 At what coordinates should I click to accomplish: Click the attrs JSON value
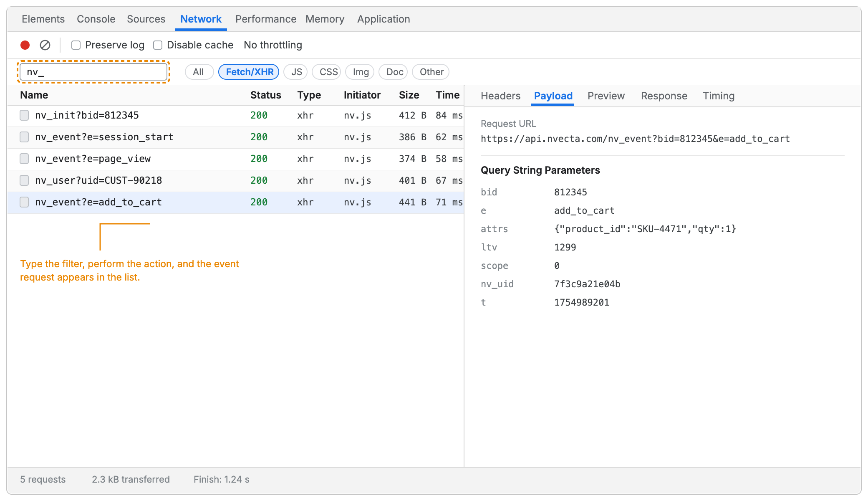(645, 229)
